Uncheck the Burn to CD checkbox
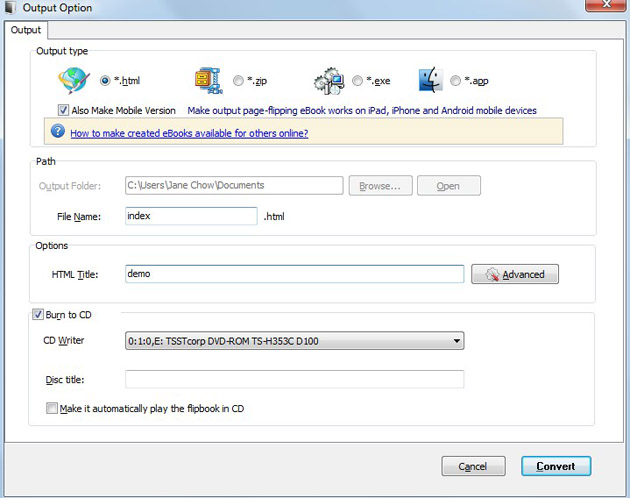Viewport: 630px width, 498px height. (38, 314)
